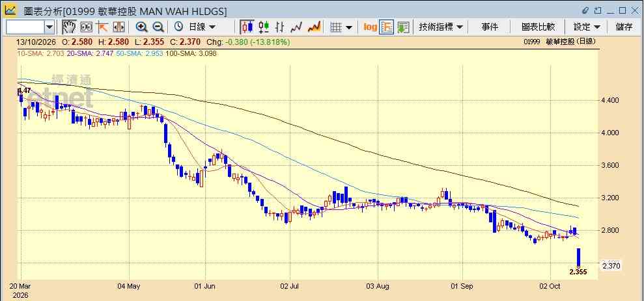Image resolution: width=644 pixels, height=301 pixels.
Task: Click the paperclip link icon in title bar
Action: (585, 10)
